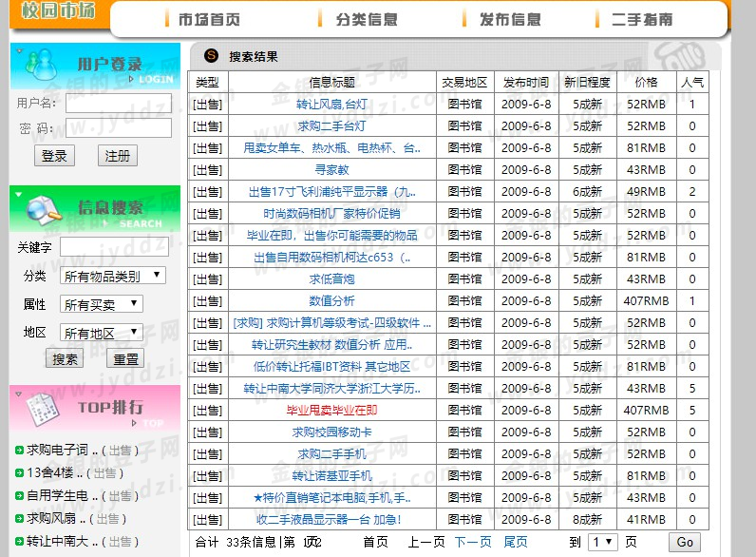Open the page number dropdown
The image size is (756, 557).
pos(603,542)
